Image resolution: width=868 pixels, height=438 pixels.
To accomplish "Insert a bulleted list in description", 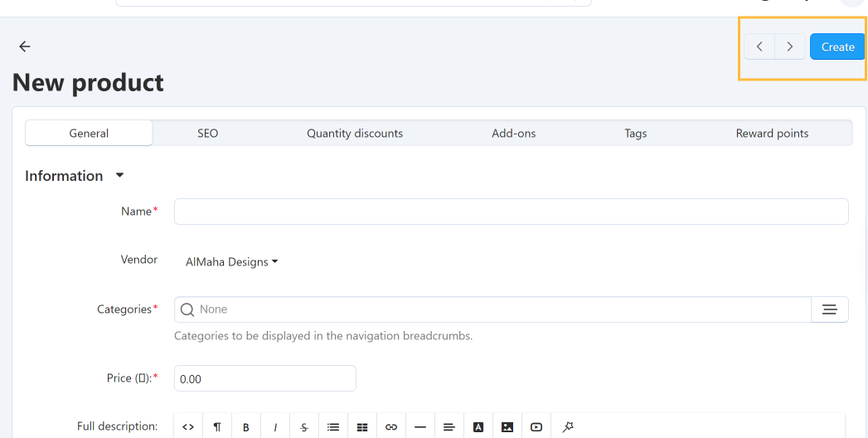I will tap(333, 427).
